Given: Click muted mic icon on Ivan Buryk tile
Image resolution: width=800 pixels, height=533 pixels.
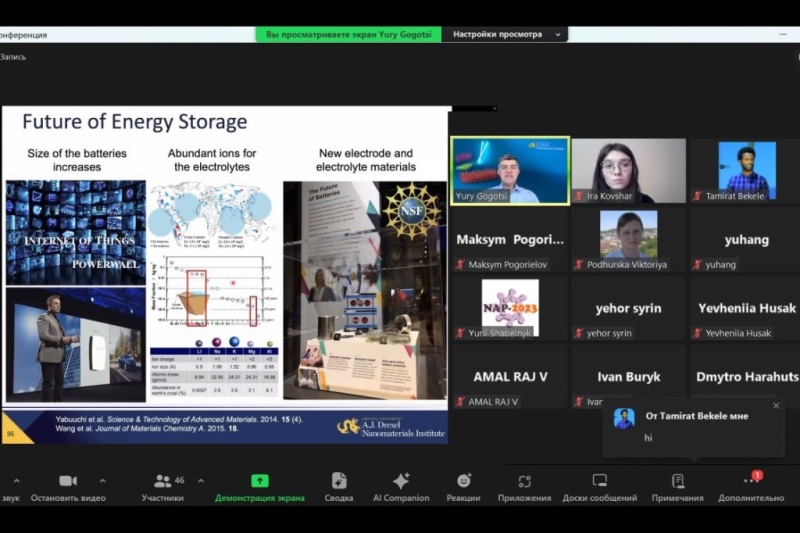Looking at the screenshot, I should 579,401.
